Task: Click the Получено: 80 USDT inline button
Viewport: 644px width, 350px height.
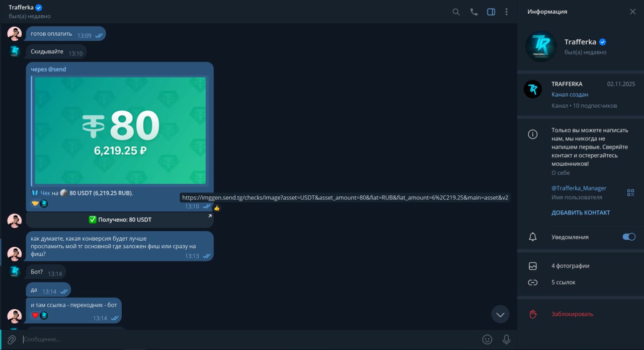Action: (120, 220)
